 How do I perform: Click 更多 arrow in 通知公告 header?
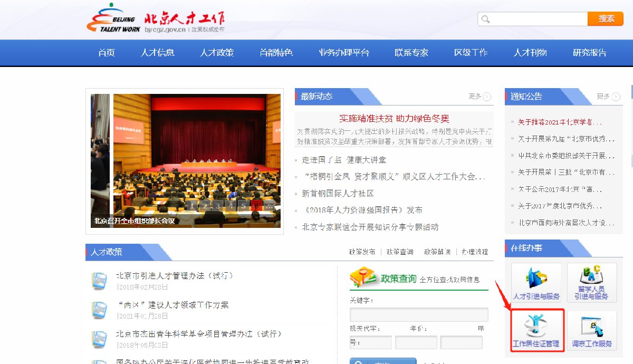pos(616,97)
